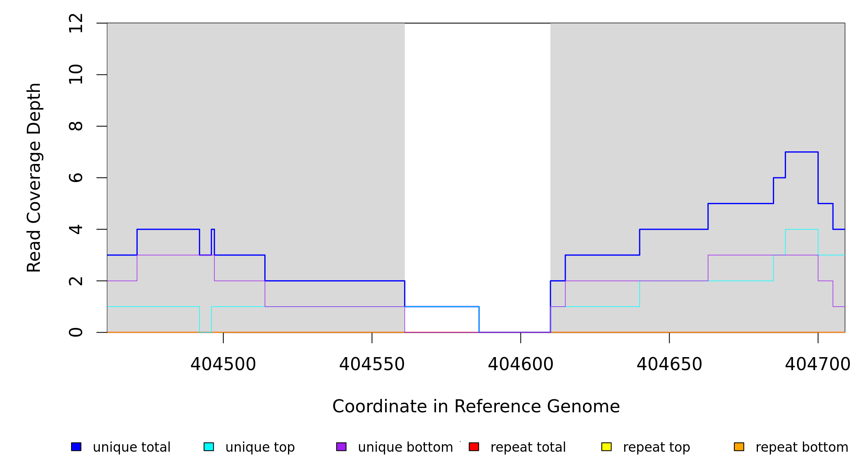Image resolution: width=868 pixels, height=473 pixels.
Task: Click the "Read Coverage Depth" y-axis title
Action: (x=34, y=177)
